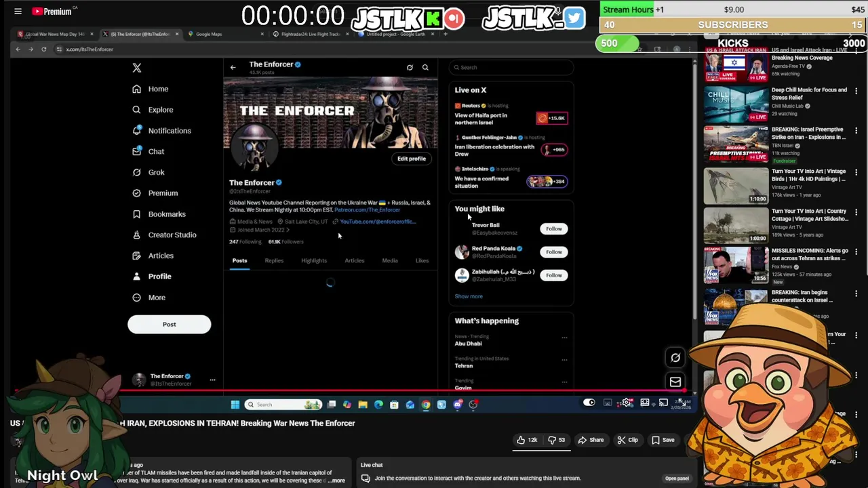Select the Media tab on the profile

(390, 261)
